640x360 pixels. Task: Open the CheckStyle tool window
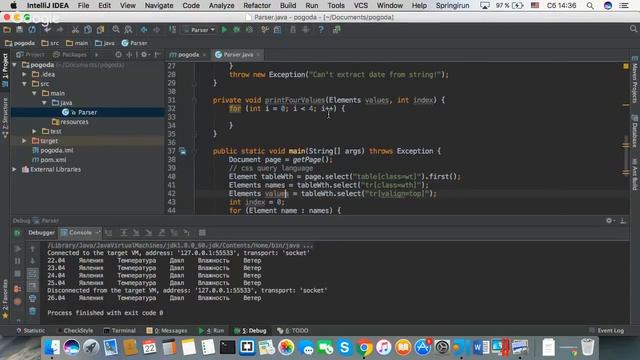75,331
